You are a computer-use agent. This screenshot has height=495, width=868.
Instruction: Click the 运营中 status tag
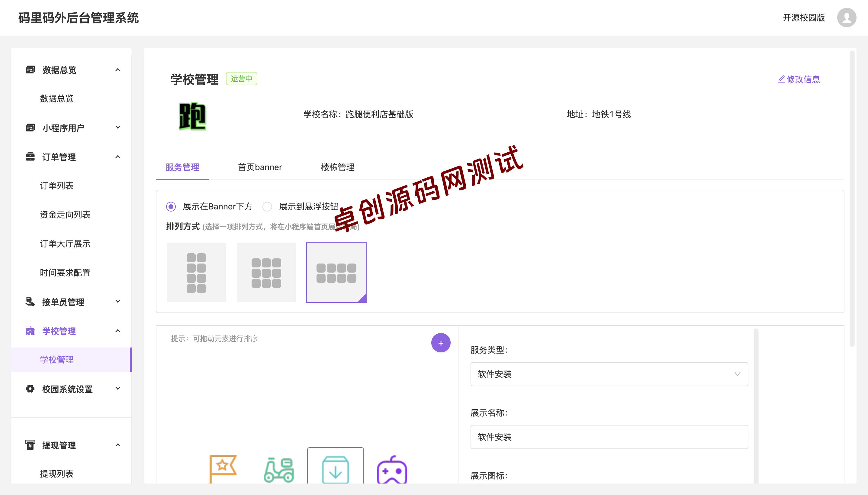(x=242, y=79)
